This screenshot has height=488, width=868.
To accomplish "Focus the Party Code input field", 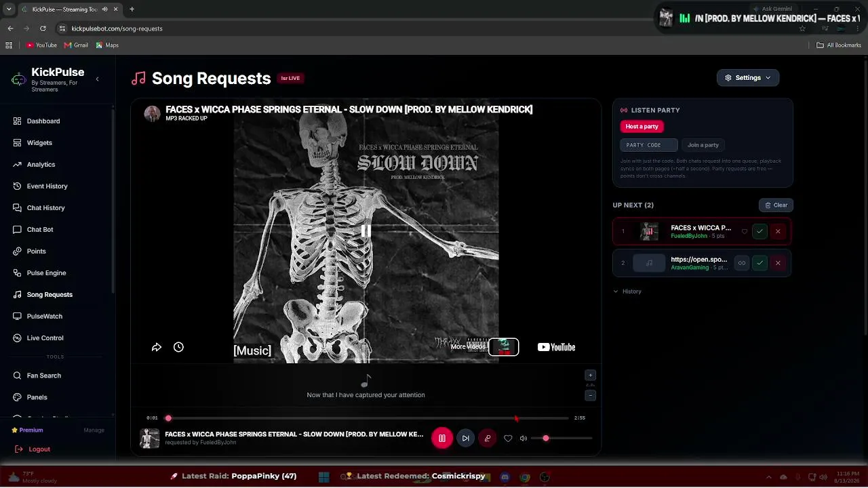I will point(648,145).
